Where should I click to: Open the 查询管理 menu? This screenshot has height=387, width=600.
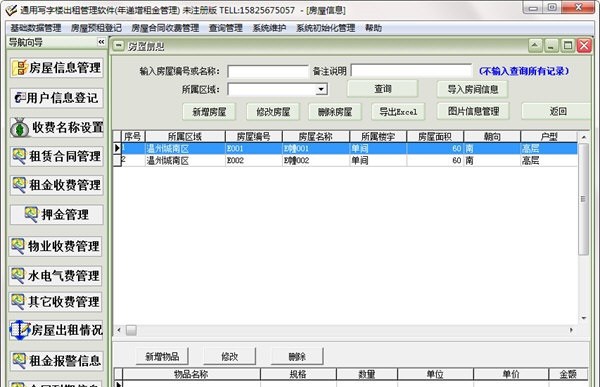coord(225,28)
